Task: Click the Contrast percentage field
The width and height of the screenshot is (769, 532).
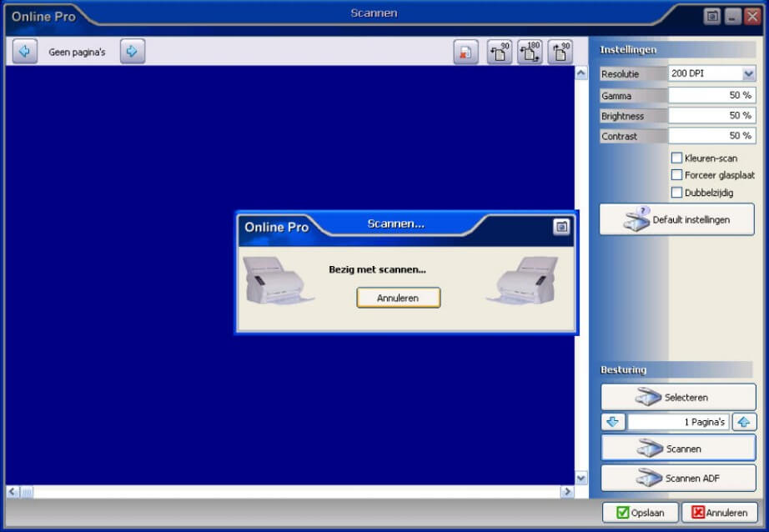Action: (x=711, y=136)
